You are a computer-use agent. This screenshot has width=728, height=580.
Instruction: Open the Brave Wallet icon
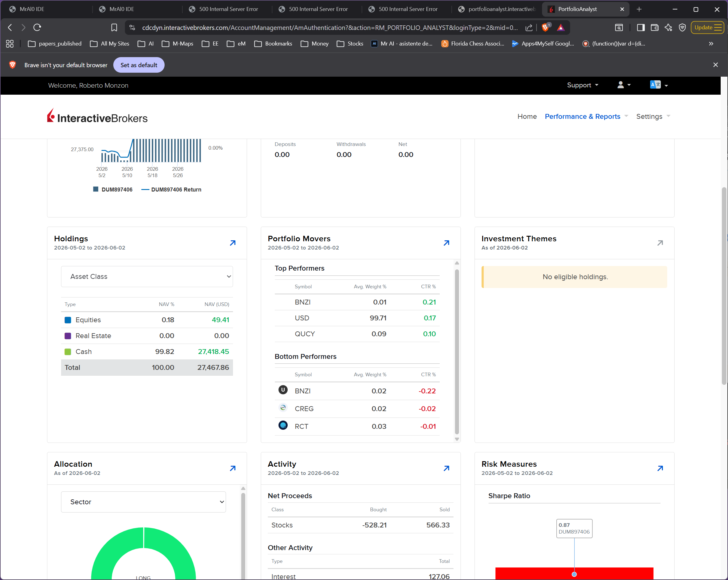(654, 27)
